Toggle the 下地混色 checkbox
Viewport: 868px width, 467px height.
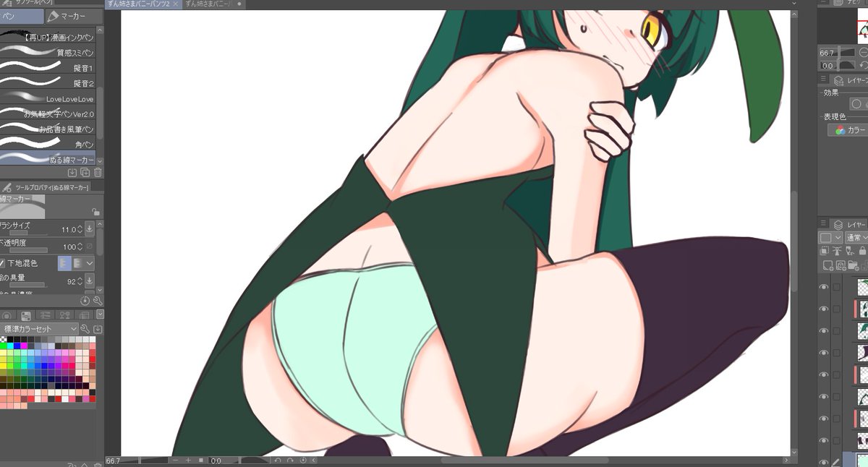pos(3,264)
